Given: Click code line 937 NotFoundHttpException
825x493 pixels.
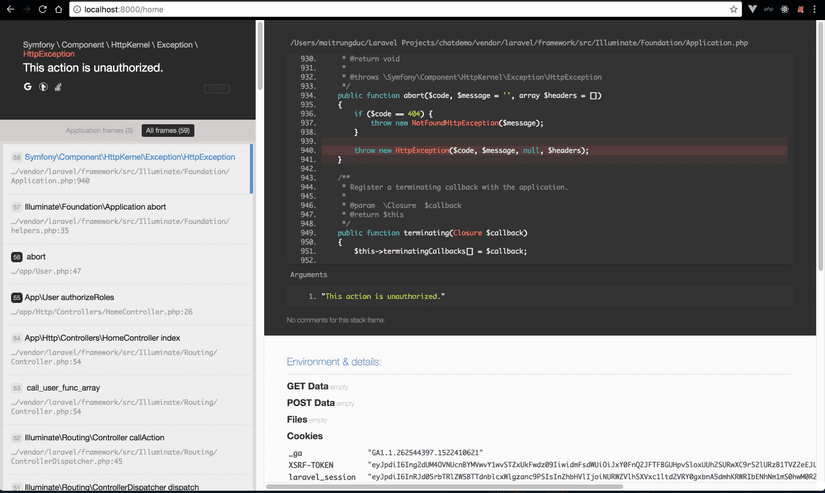Looking at the screenshot, I should coord(457,123).
